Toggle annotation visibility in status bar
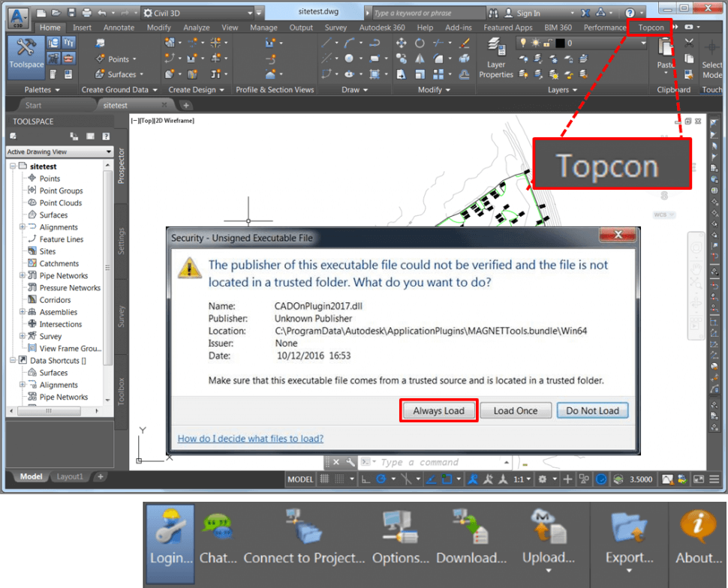Image resolution: width=728 pixels, height=588 pixels. [x=473, y=479]
